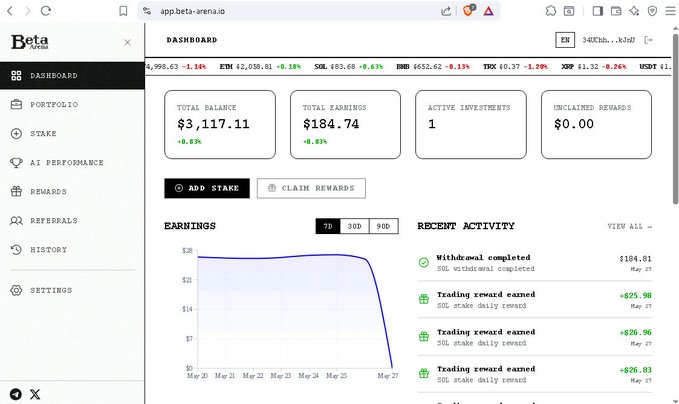Open the Telegram link icon

point(16,394)
